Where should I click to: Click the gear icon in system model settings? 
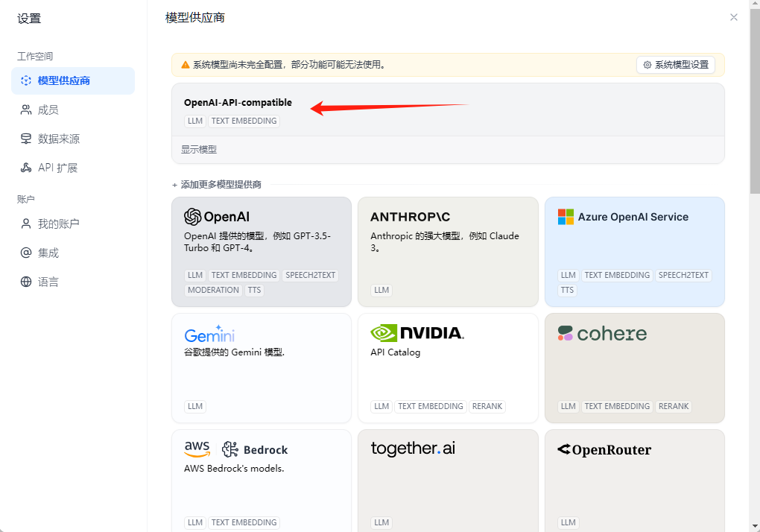point(647,65)
